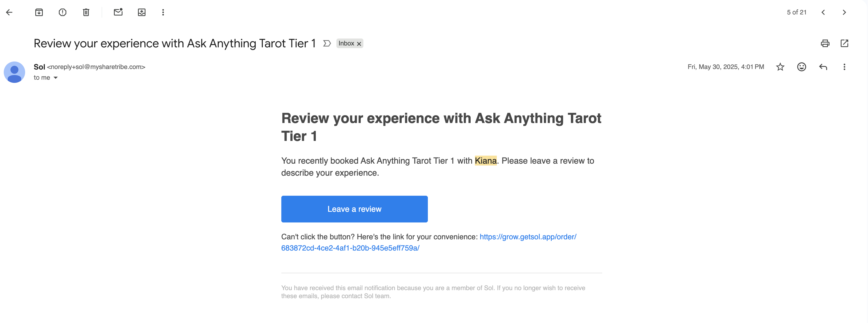Open email in a new window
The height and width of the screenshot is (323, 868).
tap(844, 43)
